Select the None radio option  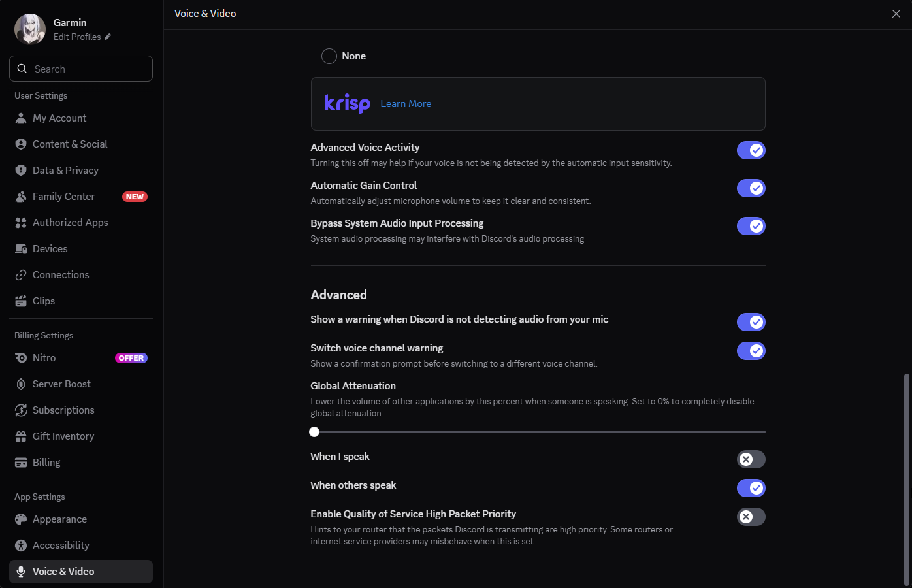(x=329, y=56)
